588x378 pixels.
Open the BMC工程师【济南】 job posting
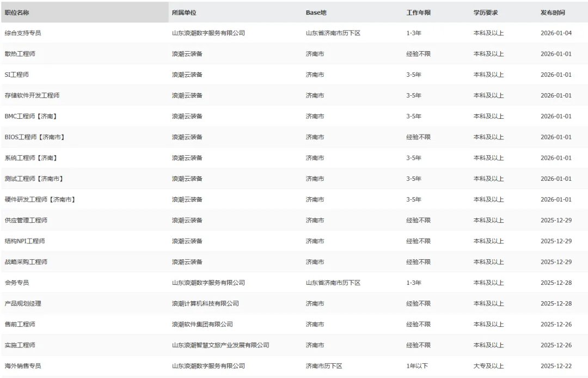pos(30,116)
